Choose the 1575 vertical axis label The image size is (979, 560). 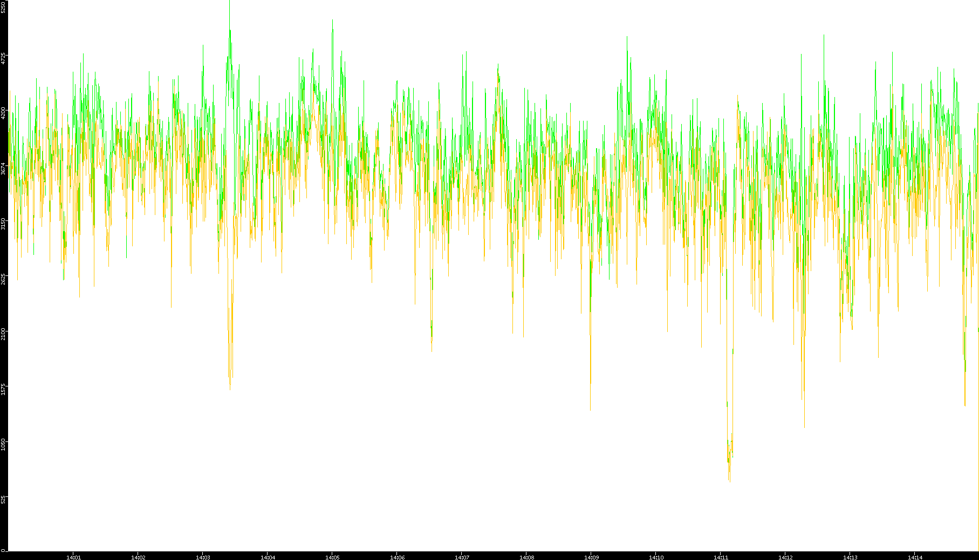pos(3,389)
